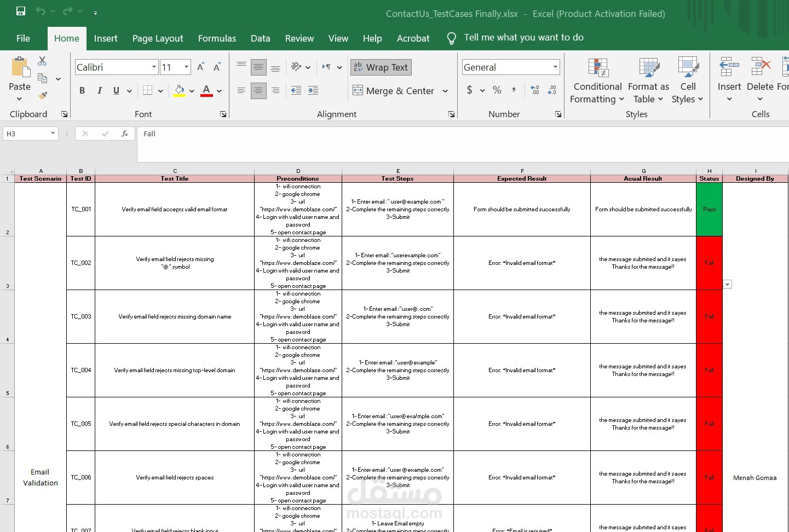Open the Number format dialog launcher

pos(558,114)
